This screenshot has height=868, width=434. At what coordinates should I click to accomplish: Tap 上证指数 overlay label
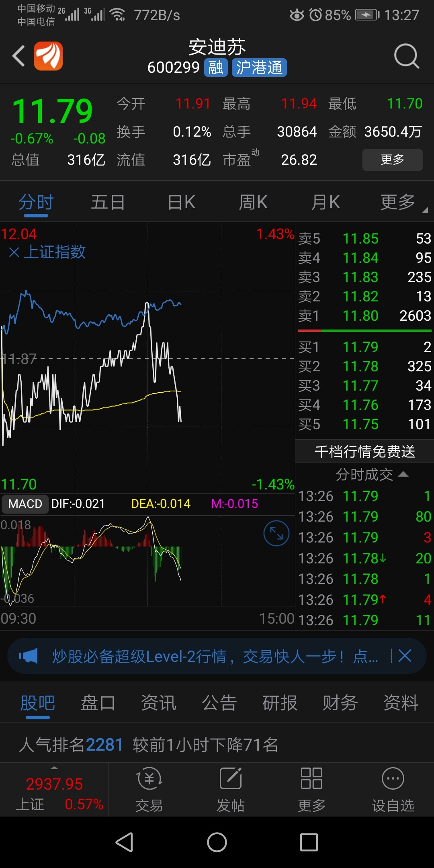coord(55,252)
